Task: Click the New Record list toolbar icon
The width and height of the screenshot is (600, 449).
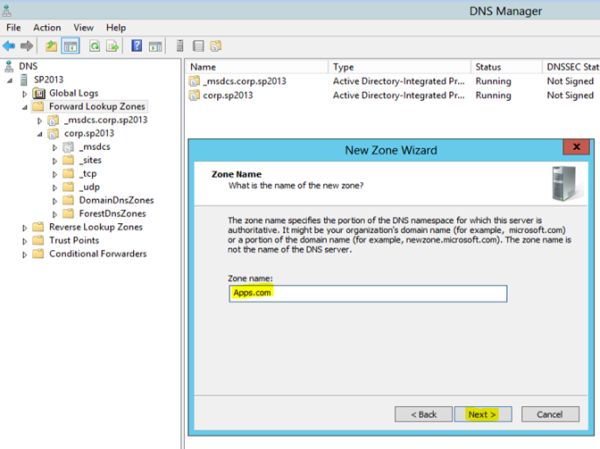Action: pos(198,46)
